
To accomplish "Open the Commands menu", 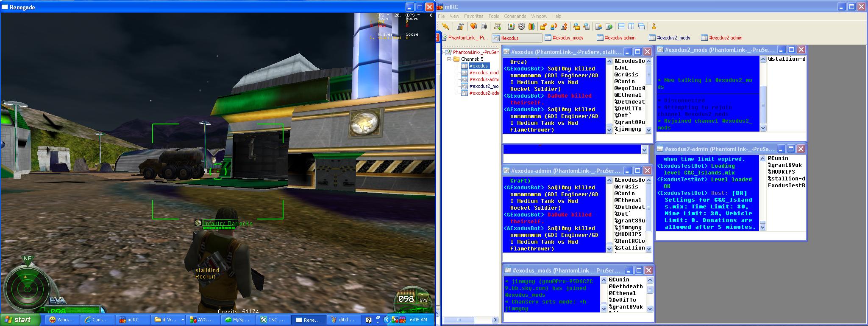I will [x=515, y=16].
